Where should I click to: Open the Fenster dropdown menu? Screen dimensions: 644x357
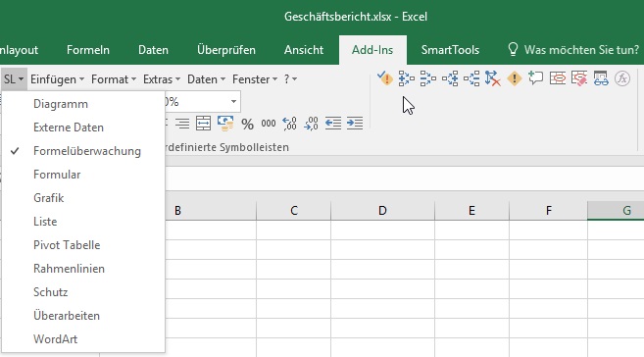[x=255, y=78]
